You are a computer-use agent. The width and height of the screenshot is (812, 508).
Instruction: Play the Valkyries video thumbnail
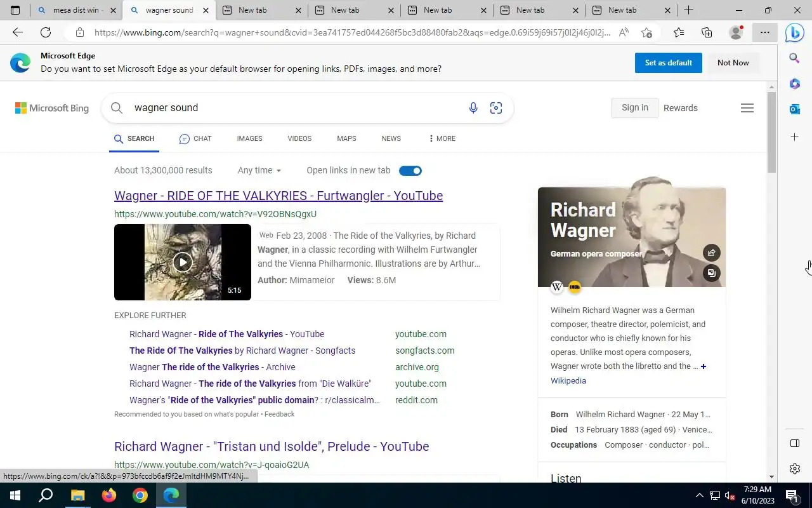pyautogui.click(x=183, y=262)
